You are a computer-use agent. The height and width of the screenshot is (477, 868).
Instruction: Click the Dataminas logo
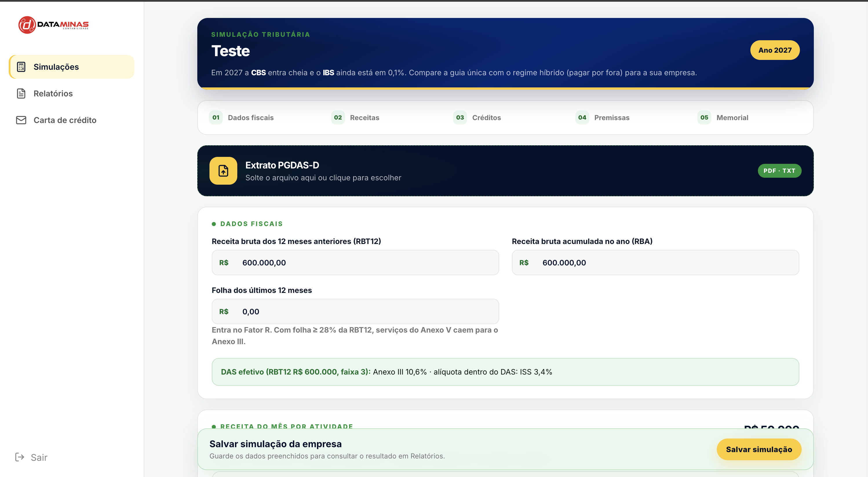(x=53, y=25)
